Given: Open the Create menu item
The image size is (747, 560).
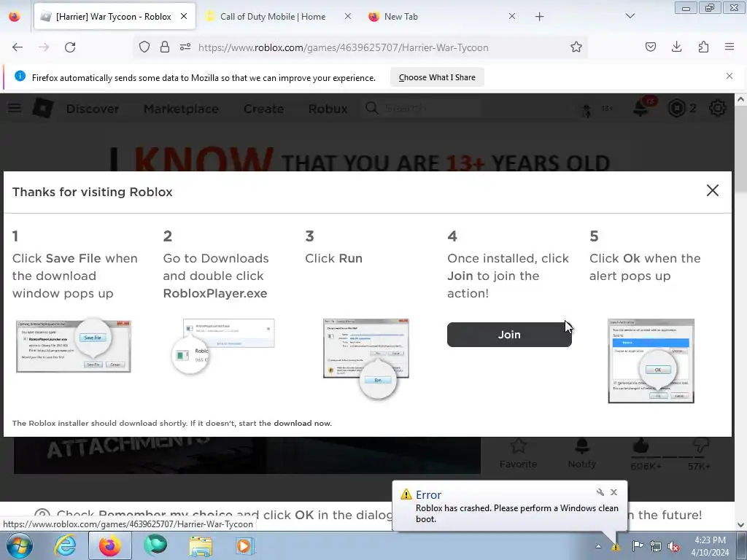Looking at the screenshot, I should click(x=263, y=109).
